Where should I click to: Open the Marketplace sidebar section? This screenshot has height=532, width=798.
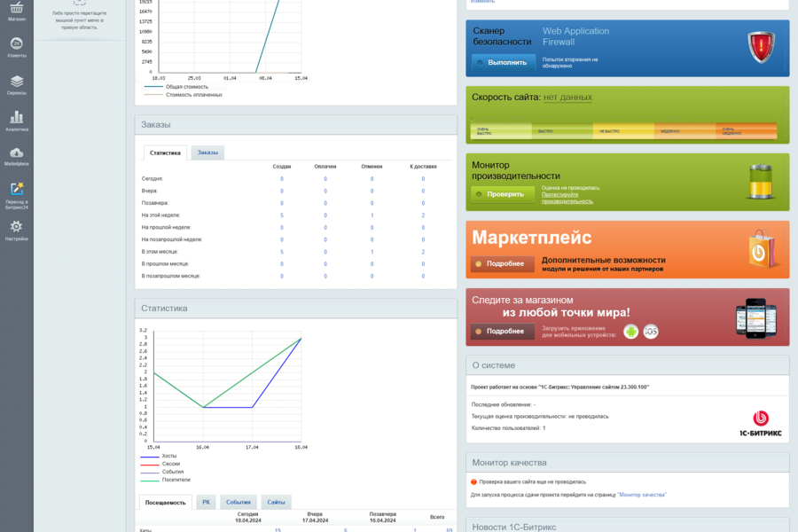[x=16, y=156]
